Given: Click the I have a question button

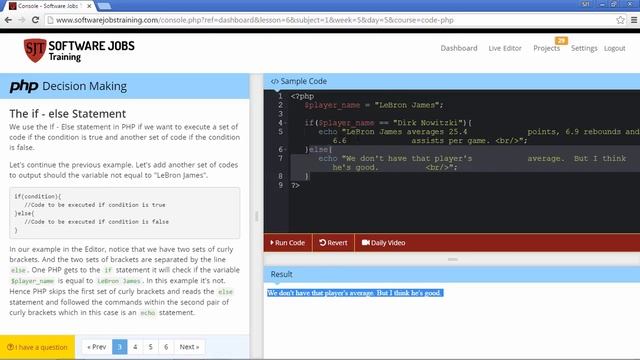Looking at the screenshot, I should [37, 347].
